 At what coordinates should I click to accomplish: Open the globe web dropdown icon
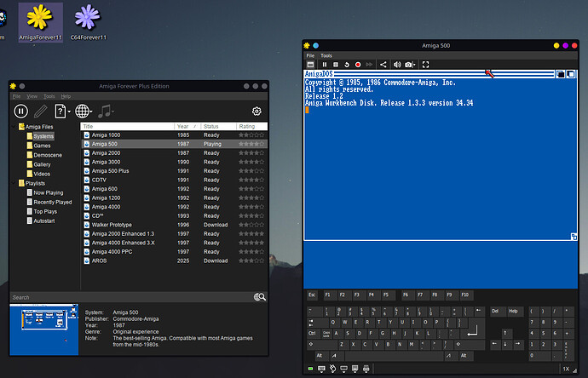[84, 112]
